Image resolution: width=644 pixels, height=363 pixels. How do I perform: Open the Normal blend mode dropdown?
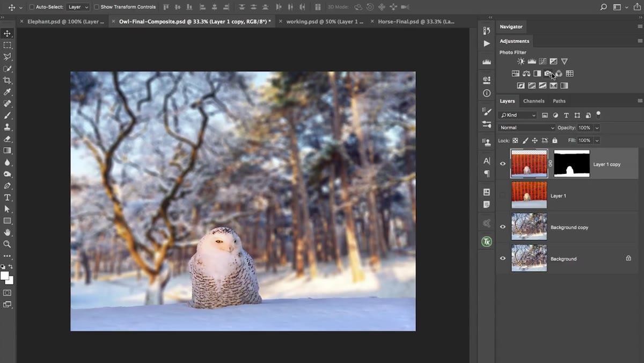526,128
